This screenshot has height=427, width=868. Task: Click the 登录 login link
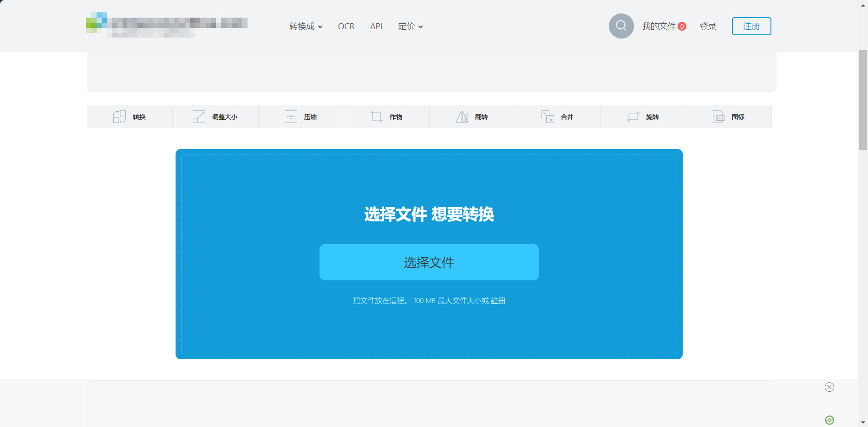click(x=708, y=26)
